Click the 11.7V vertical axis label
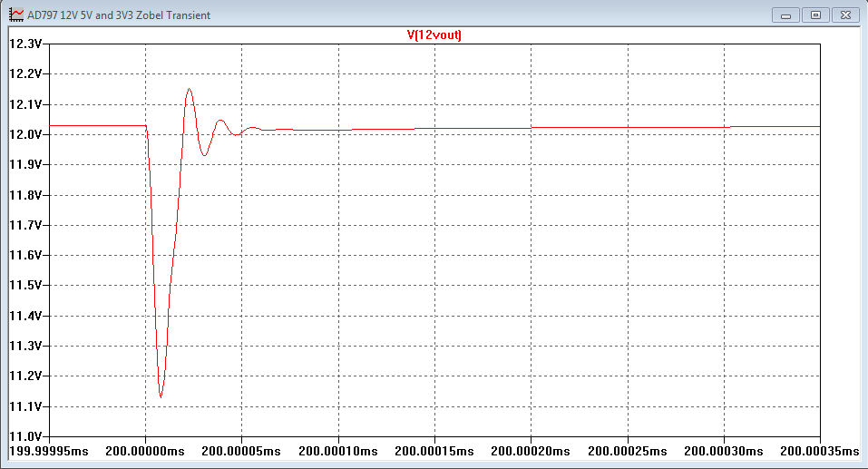The width and height of the screenshot is (868, 469). pyautogui.click(x=25, y=225)
